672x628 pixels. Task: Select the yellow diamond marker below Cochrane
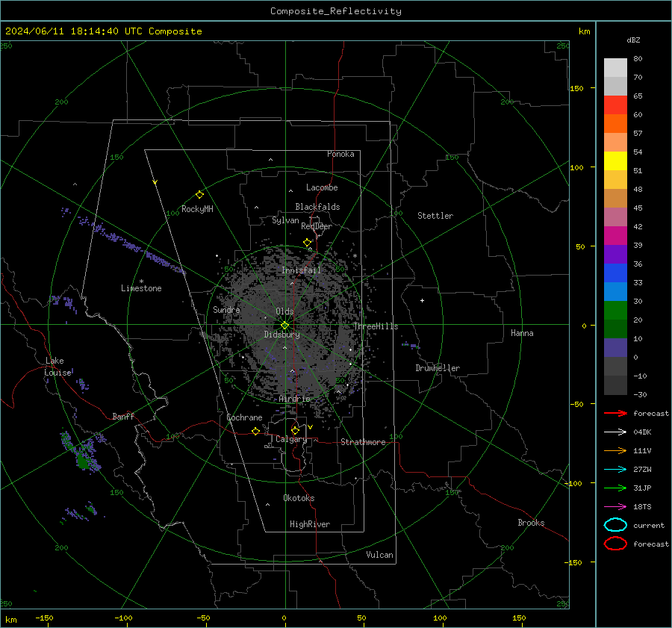pyautogui.click(x=256, y=431)
